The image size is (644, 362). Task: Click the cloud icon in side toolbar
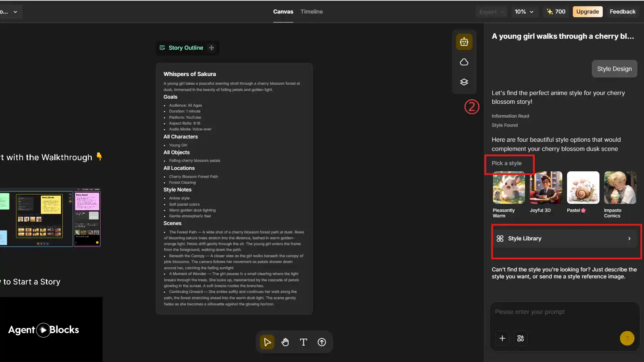tap(464, 62)
